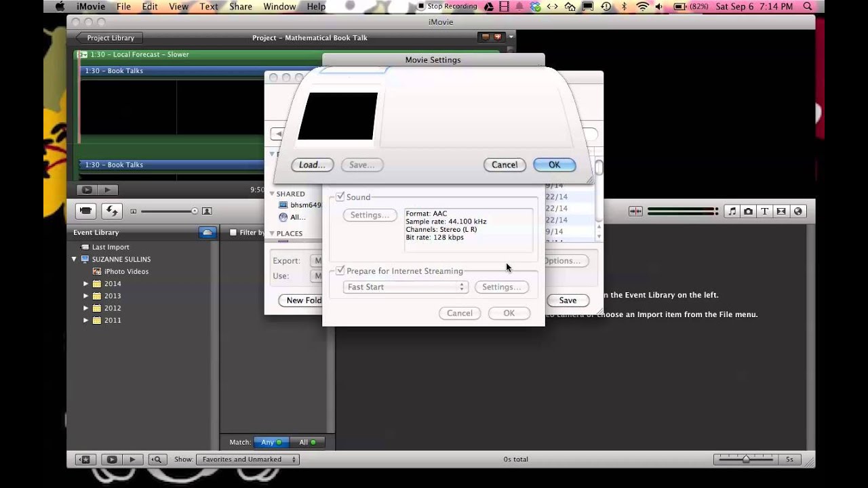
Task: Play selected events full screen
Action: click(x=112, y=460)
